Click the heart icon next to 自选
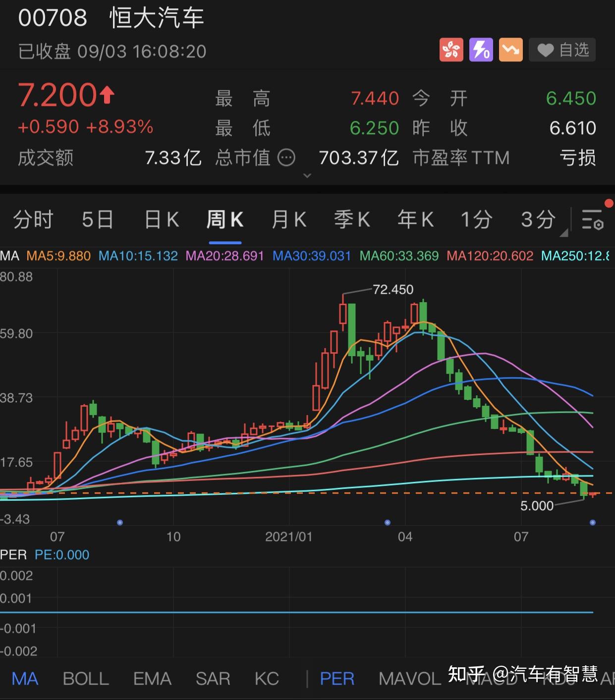 pos(546,50)
